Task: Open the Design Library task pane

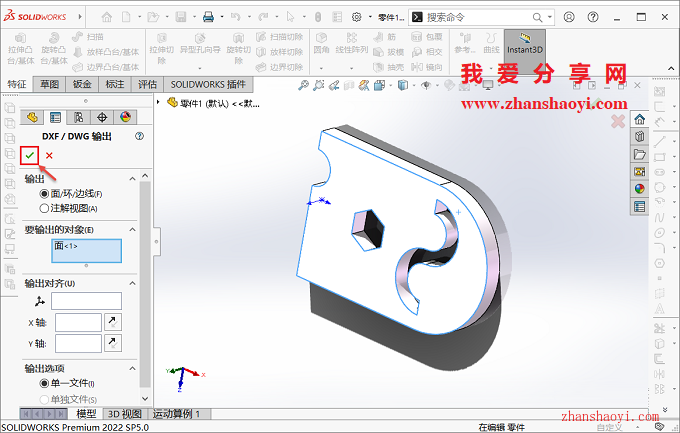Action: (640, 137)
